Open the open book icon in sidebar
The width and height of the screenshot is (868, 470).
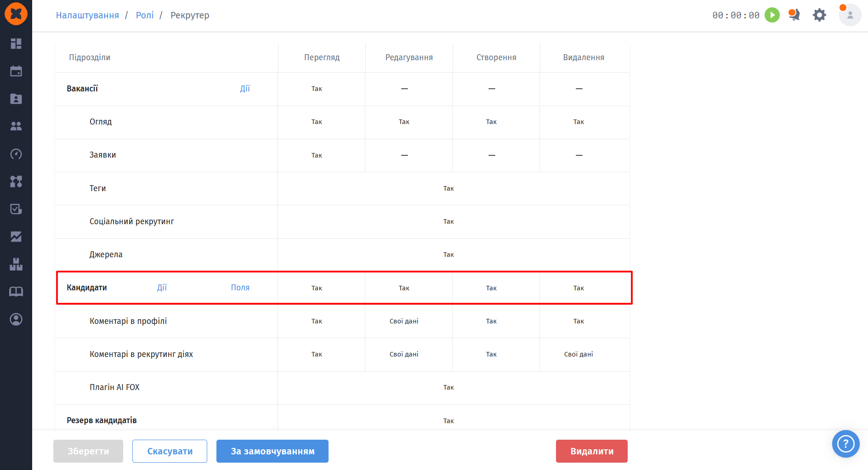[16, 292]
